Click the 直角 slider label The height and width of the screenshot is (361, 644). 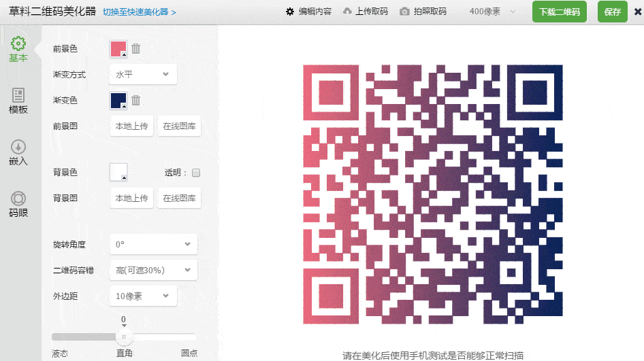coord(125,354)
